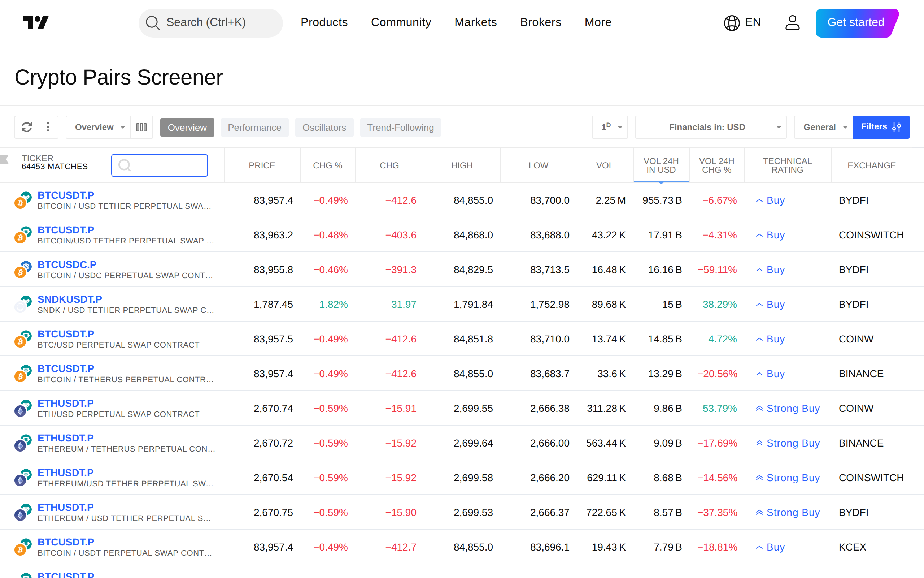Open the Products menu
924x578 pixels.
pyautogui.click(x=324, y=22)
